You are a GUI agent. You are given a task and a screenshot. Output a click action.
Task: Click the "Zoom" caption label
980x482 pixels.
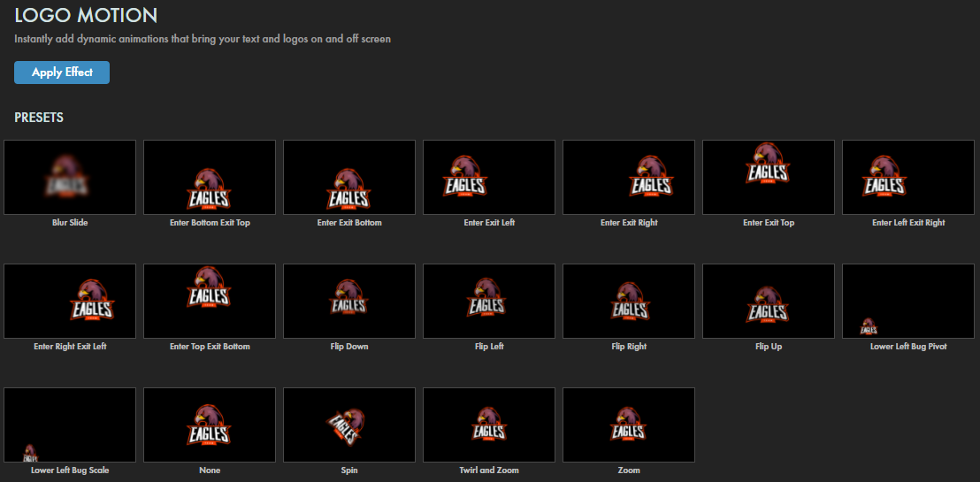click(629, 471)
